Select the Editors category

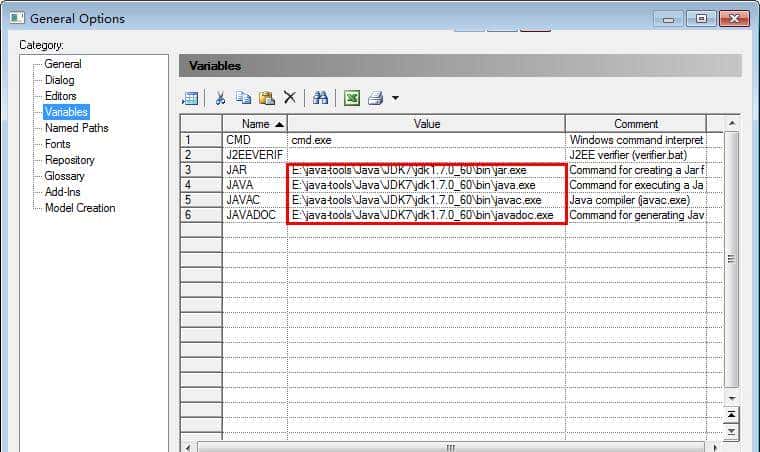coord(61,96)
